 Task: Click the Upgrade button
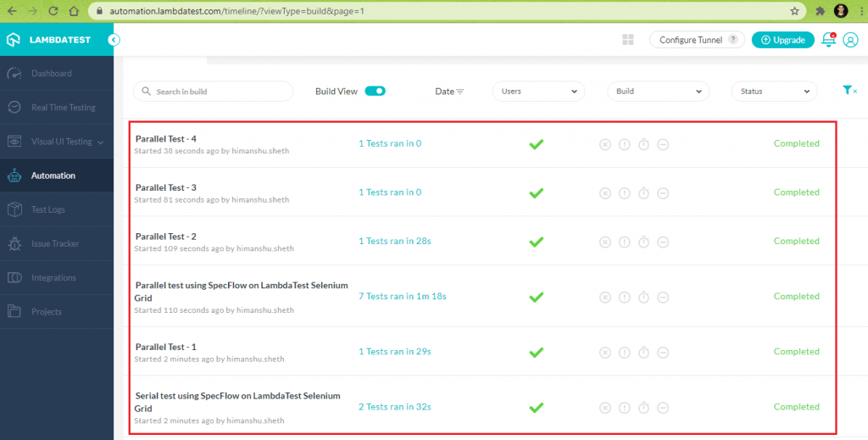(782, 40)
